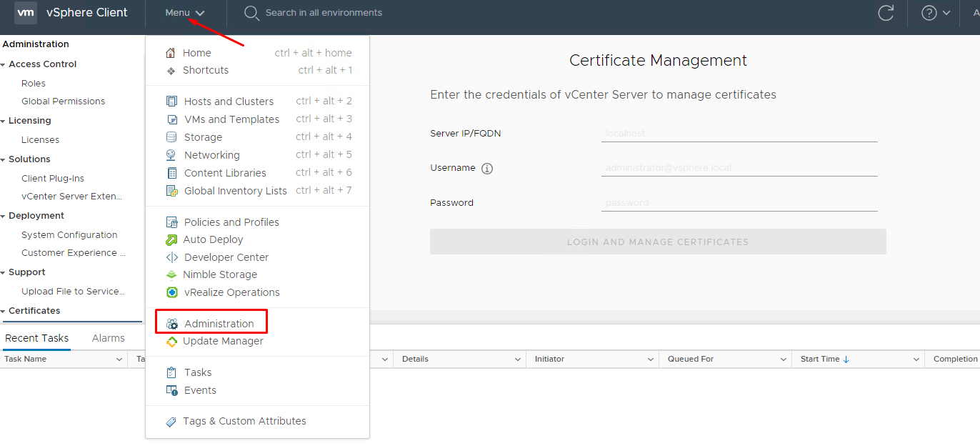Click the Events icon
Screen dimensions: 980x446
tap(171, 390)
